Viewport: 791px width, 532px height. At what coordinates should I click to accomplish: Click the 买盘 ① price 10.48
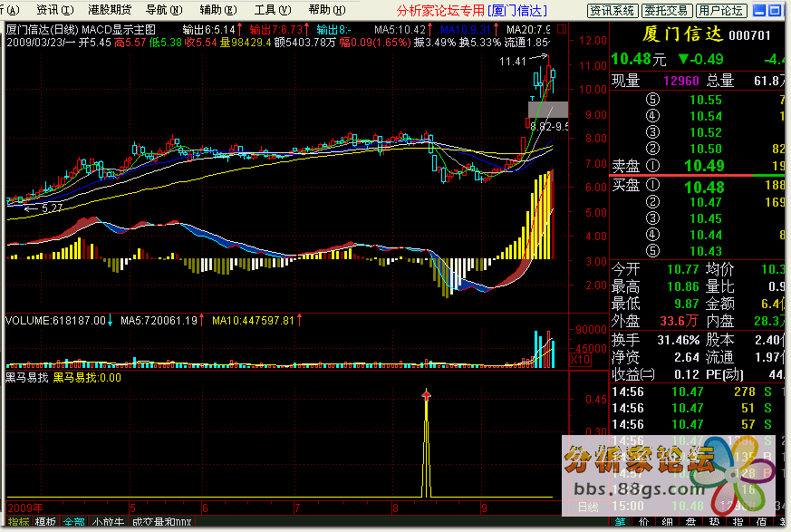[x=704, y=188]
